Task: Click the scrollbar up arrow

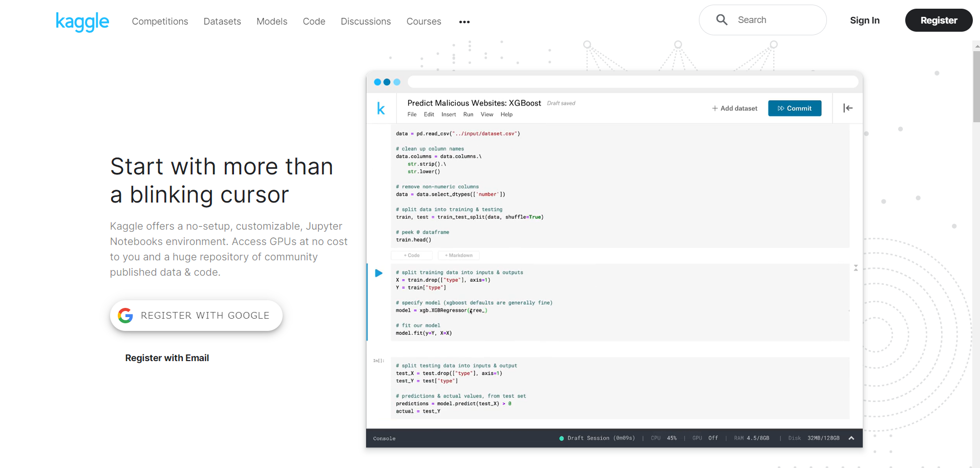Action: [x=976, y=46]
